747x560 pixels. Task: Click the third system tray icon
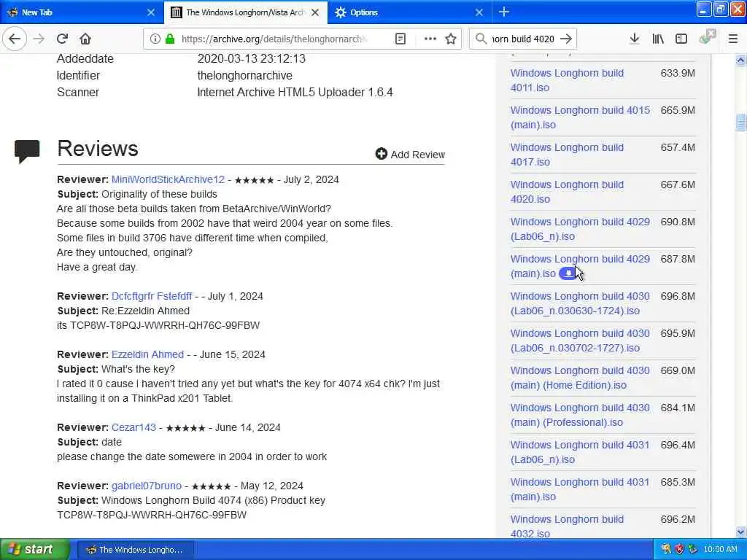[x=692, y=549]
